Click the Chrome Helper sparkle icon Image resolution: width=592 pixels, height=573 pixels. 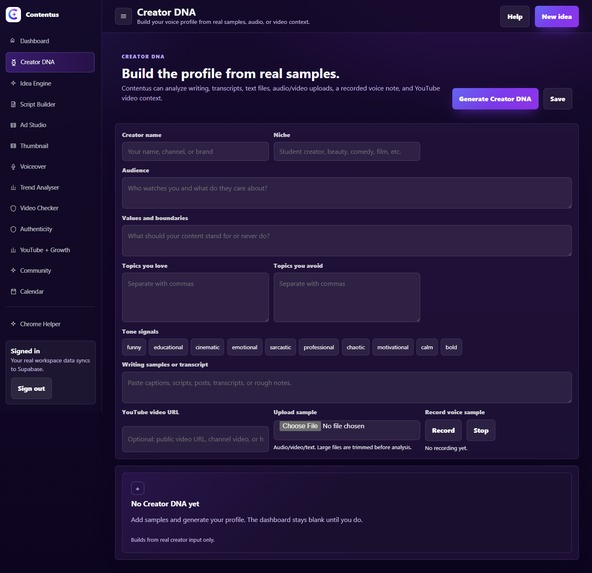click(x=13, y=324)
